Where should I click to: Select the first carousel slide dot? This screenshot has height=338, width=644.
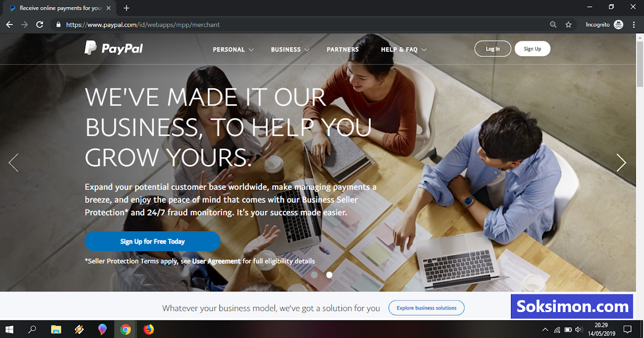pos(314,275)
